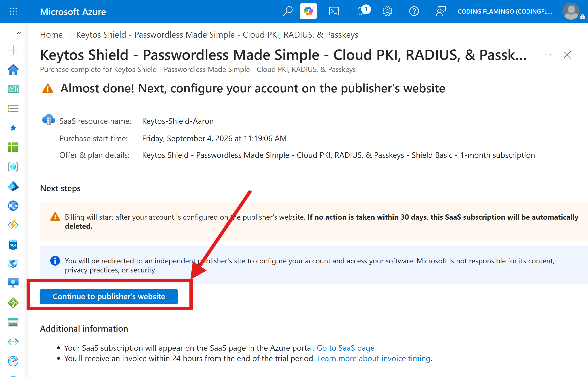Expand the left sidebar with double chevron
This screenshot has width=588, height=377.
19,32
